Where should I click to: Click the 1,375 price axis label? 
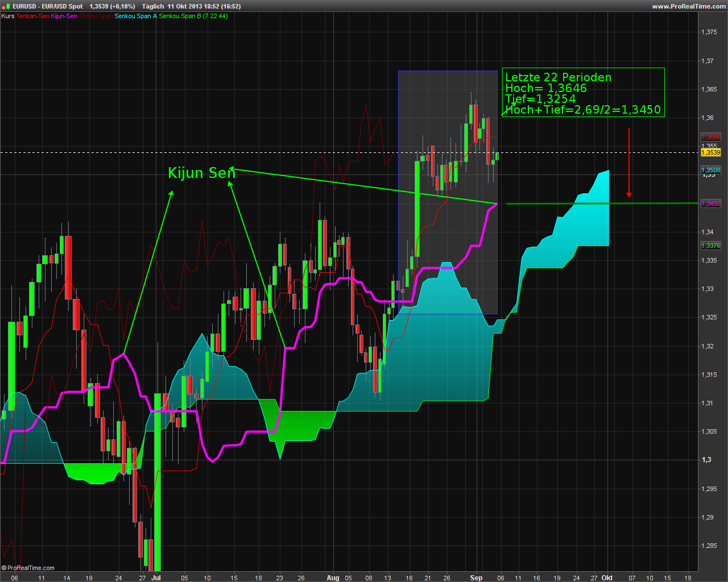pos(709,32)
